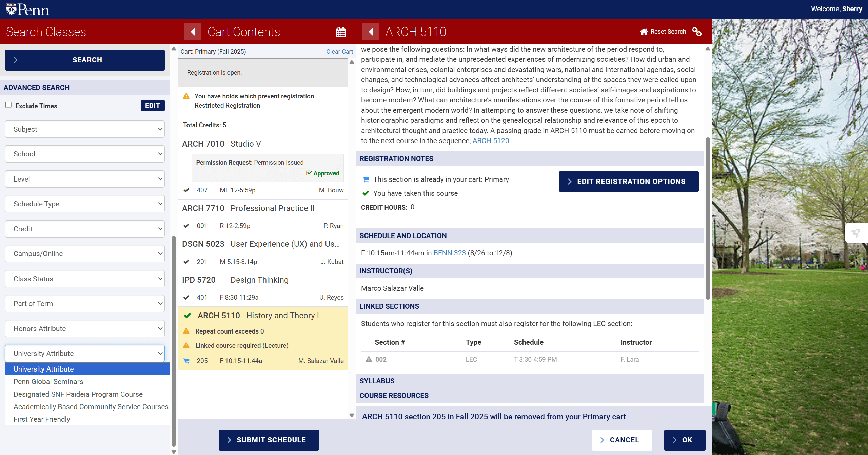Expand the Credit dropdown
The width and height of the screenshot is (868, 455).
point(85,229)
